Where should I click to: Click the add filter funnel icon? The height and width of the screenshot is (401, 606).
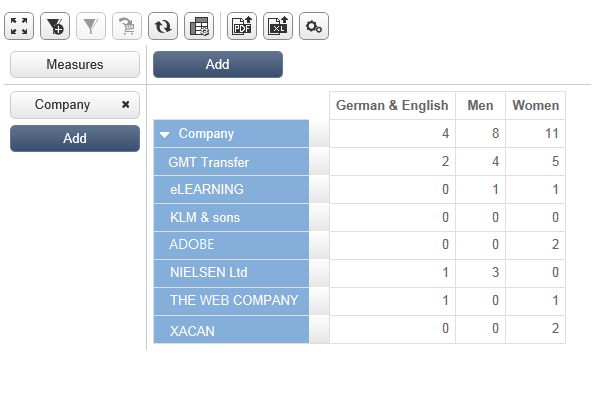click(55, 27)
